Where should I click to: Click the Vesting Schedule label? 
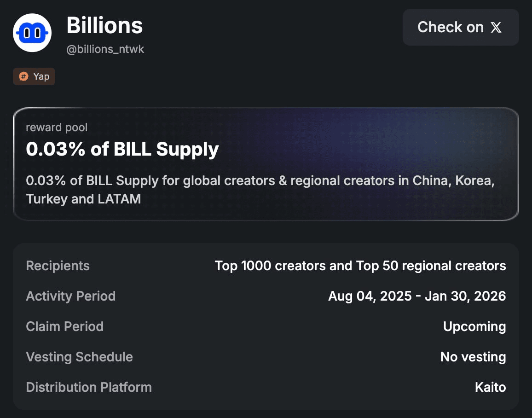pos(80,357)
